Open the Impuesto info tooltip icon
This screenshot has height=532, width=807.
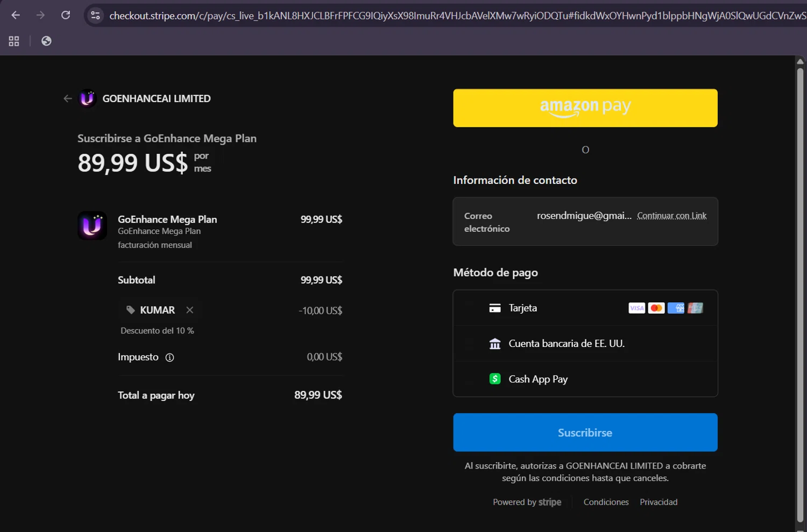(x=169, y=357)
